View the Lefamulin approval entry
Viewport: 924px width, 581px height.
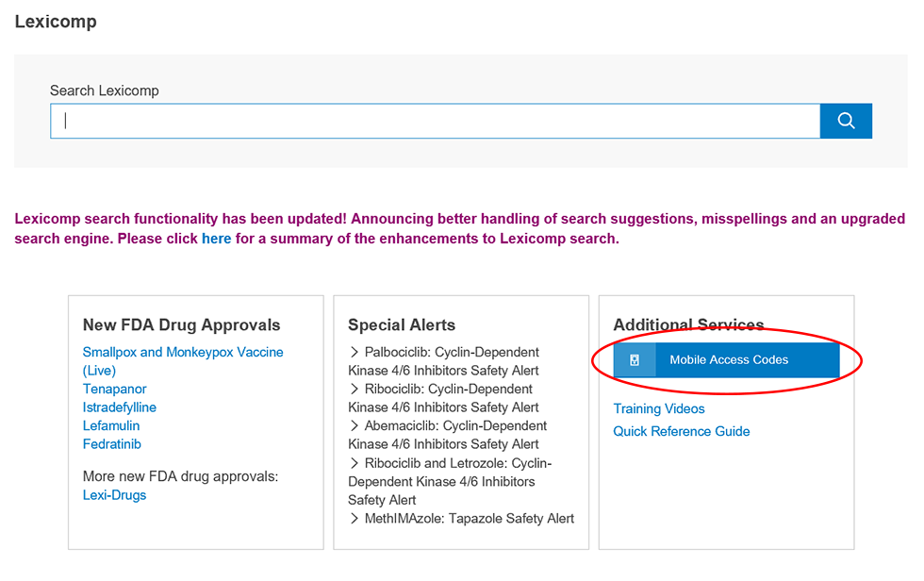click(111, 425)
